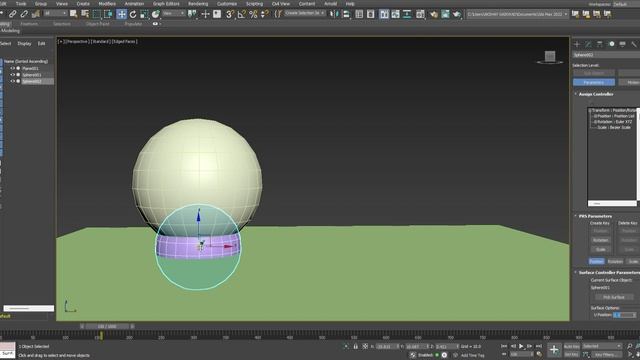The image size is (640, 360).
Task: Click the Select and Place tool
Action: tap(156, 14)
